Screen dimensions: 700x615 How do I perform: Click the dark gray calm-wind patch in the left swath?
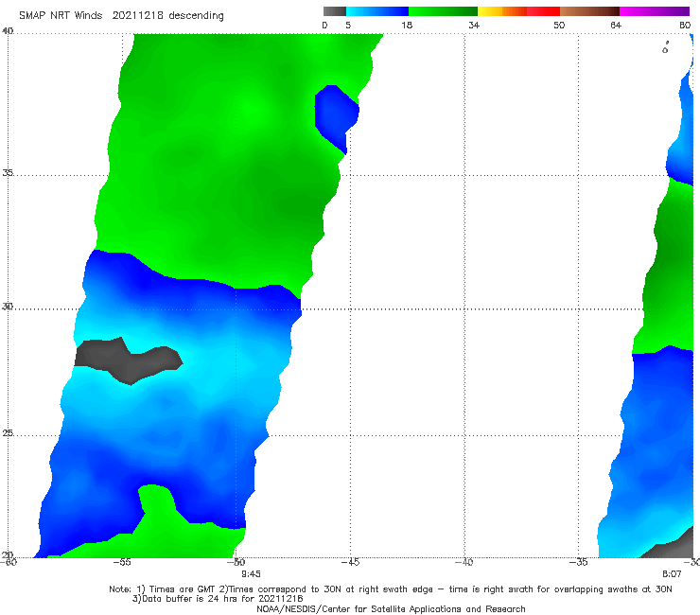[128, 360]
